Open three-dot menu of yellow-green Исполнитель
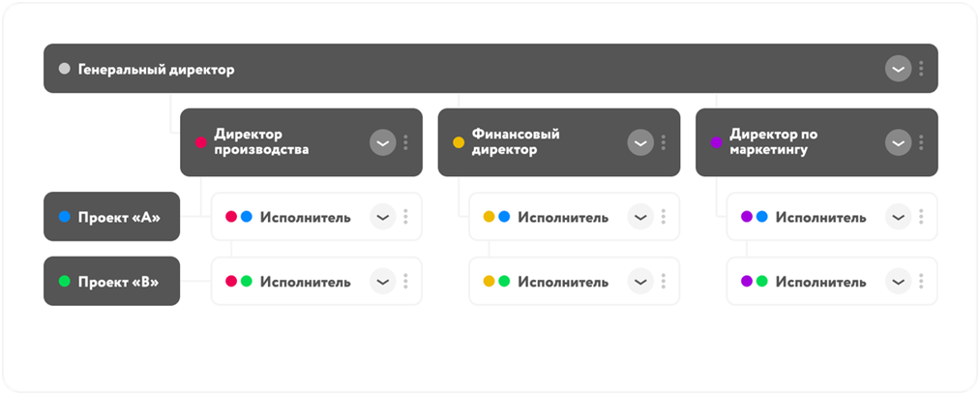 pos(663,282)
